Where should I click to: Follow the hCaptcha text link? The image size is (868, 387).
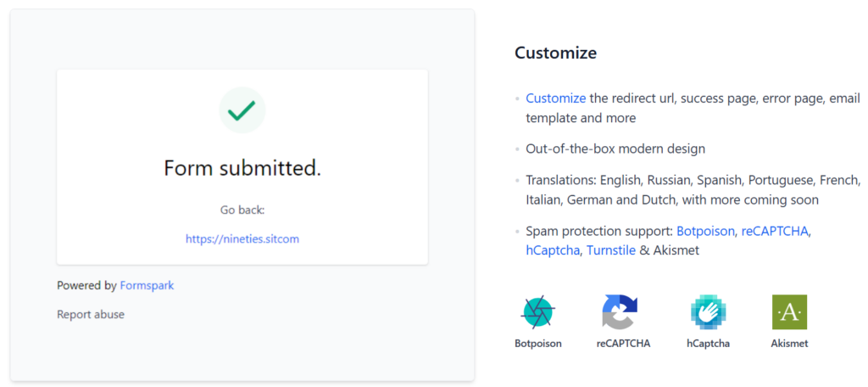pyautogui.click(x=553, y=250)
